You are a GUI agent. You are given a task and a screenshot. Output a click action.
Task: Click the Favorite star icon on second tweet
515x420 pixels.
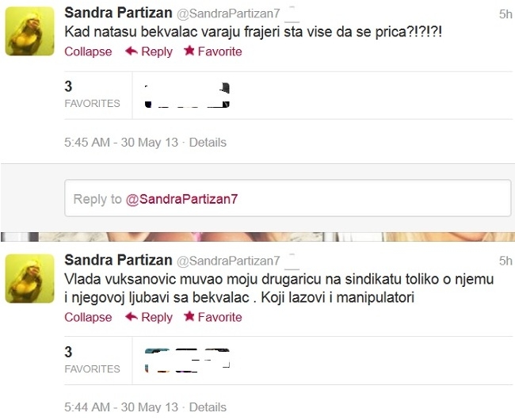pos(189,316)
